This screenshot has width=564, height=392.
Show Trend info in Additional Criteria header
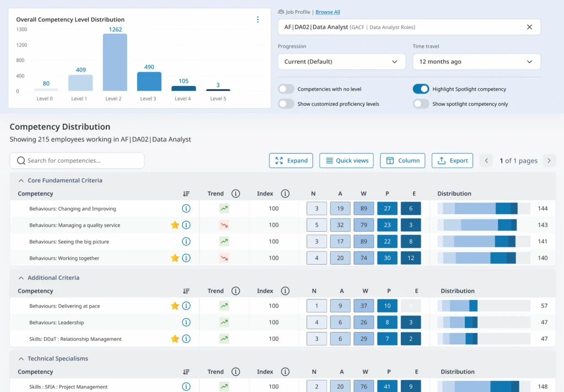(x=236, y=291)
